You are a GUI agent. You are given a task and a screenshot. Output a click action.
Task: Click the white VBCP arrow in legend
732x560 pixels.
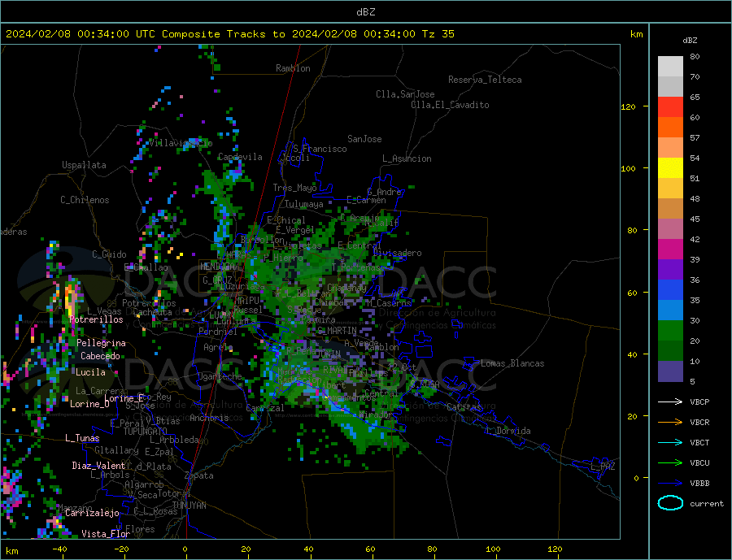click(x=670, y=402)
